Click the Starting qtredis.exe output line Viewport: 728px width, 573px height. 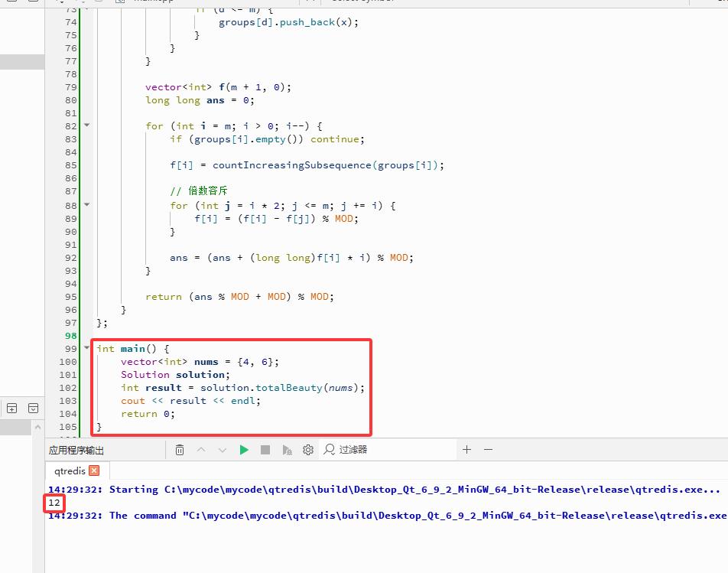(x=384, y=490)
